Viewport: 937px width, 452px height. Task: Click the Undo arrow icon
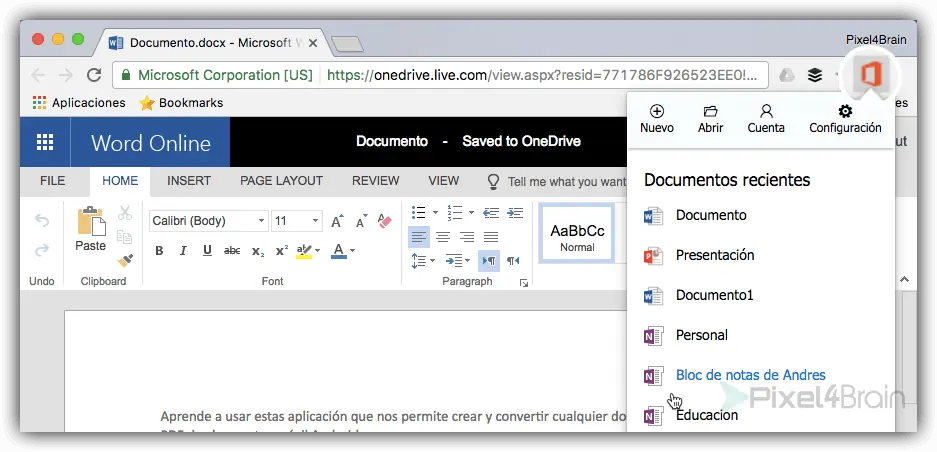click(42, 221)
